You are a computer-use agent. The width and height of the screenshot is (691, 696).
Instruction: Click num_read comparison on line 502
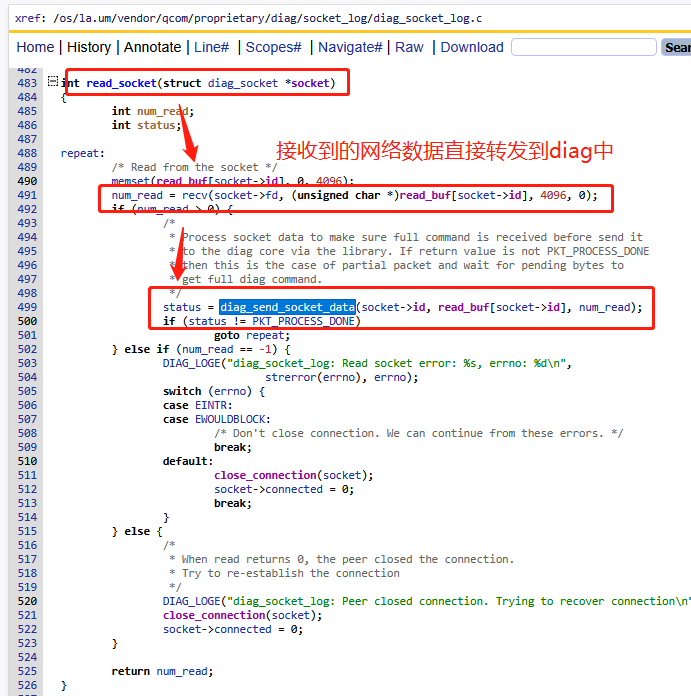pos(207,349)
